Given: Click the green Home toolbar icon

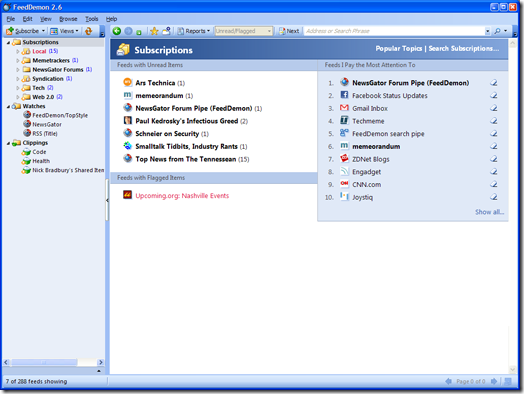Looking at the screenshot, I should point(139,32).
